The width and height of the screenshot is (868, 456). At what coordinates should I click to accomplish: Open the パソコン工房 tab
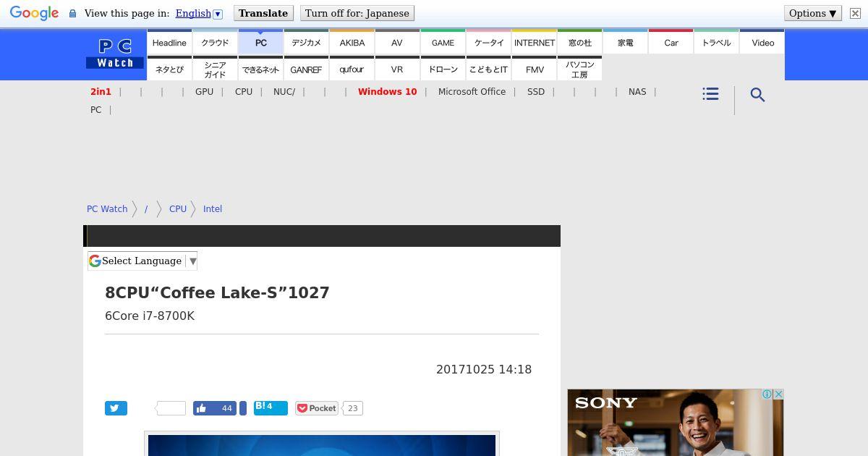point(580,69)
